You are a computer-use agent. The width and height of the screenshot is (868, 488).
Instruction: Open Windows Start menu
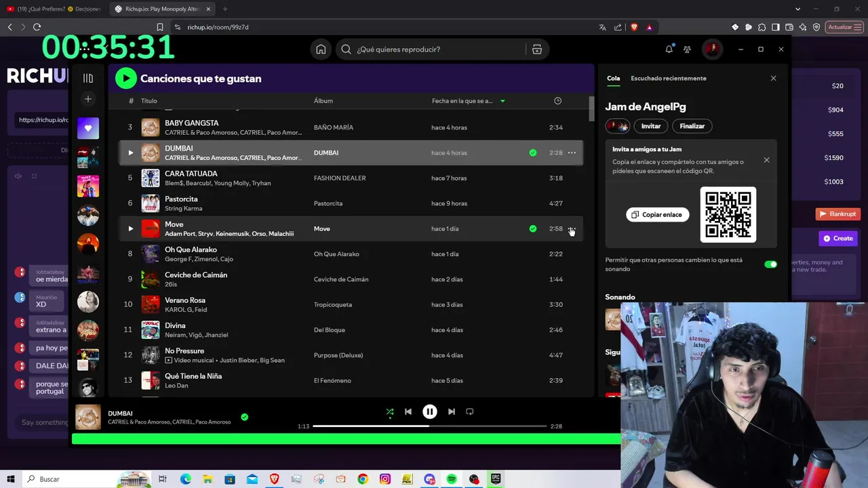pos(10,479)
